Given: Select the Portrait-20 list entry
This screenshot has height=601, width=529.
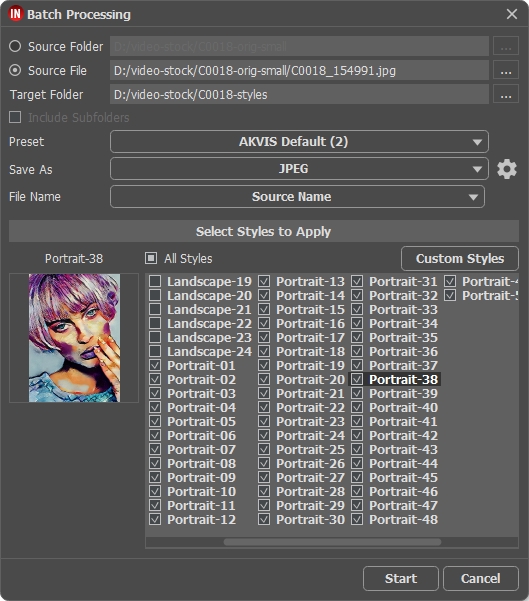Looking at the screenshot, I should click(x=310, y=379).
